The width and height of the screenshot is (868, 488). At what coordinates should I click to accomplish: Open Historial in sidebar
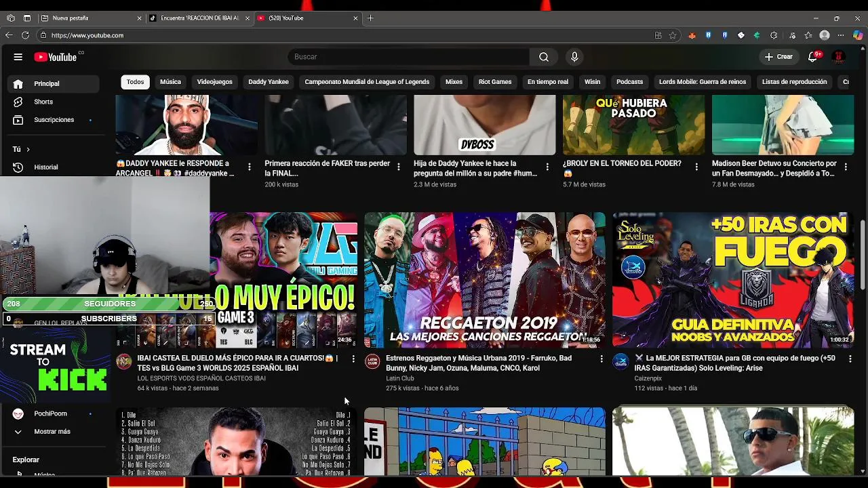pyautogui.click(x=54, y=167)
